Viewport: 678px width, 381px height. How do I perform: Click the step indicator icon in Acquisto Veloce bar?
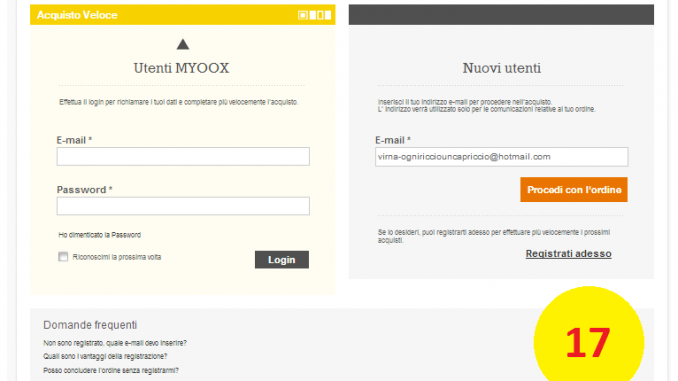click(315, 15)
